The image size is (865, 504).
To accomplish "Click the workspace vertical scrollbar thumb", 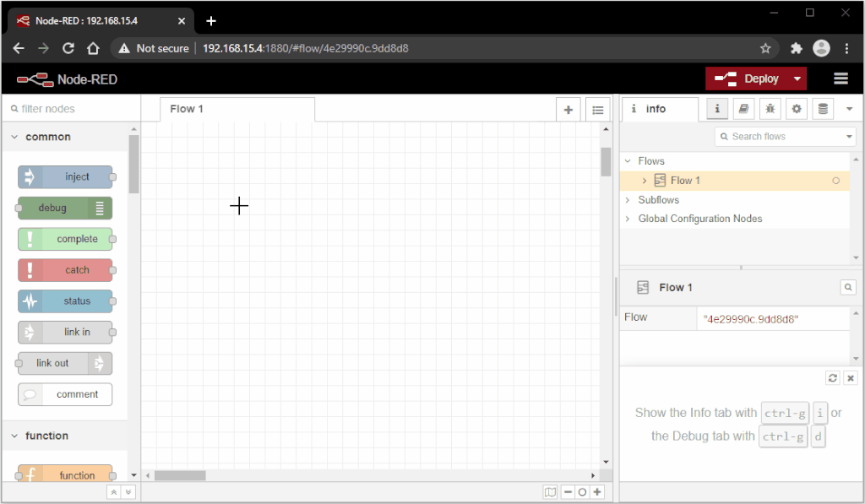I will click(x=606, y=161).
